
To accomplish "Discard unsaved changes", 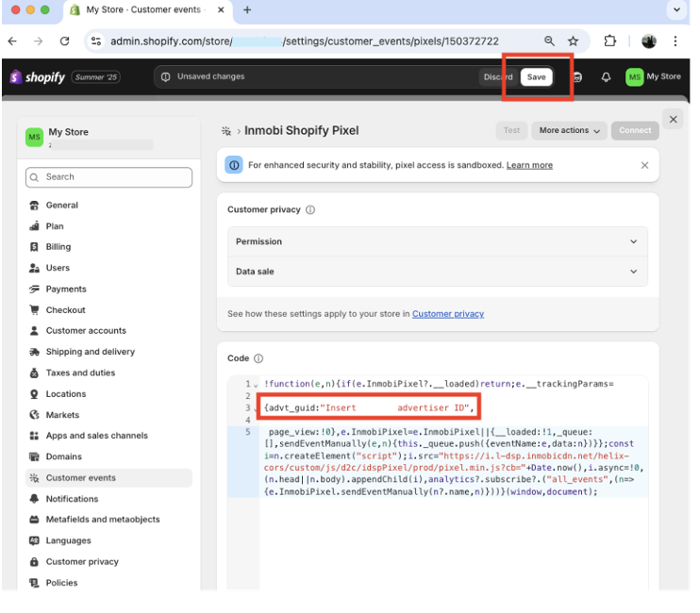I will tap(498, 77).
